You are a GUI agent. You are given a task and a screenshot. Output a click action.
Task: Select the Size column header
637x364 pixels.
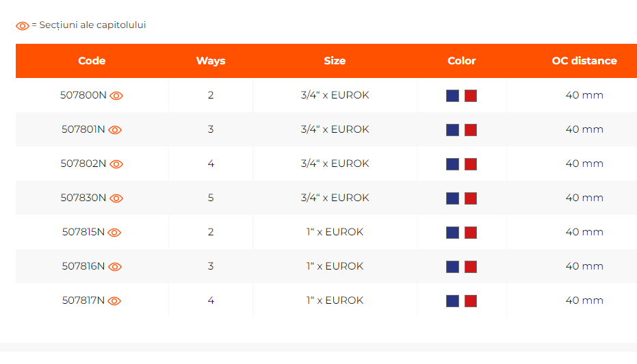pyautogui.click(x=335, y=61)
